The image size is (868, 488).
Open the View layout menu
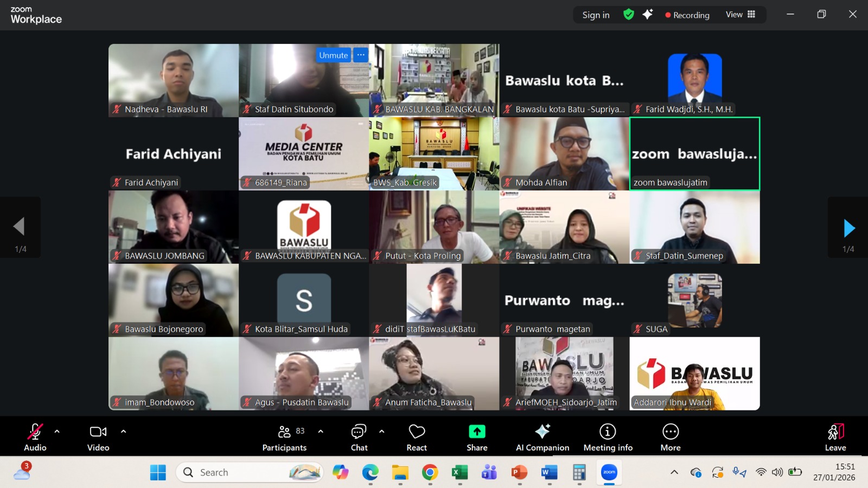741,15
